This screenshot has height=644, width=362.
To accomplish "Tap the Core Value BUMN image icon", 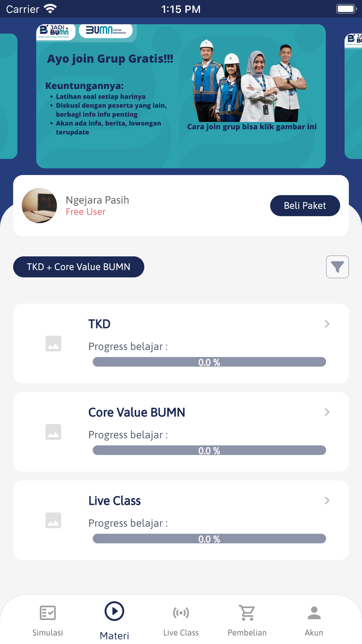I will pyautogui.click(x=53, y=432).
